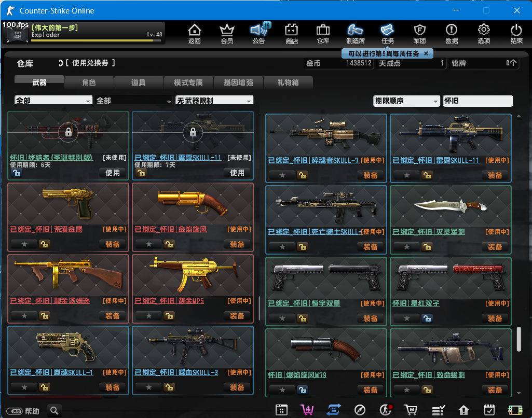The width and height of the screenshot is (532, 418).
Task: Open the 任务 missions icon
Action: point(388,34)
